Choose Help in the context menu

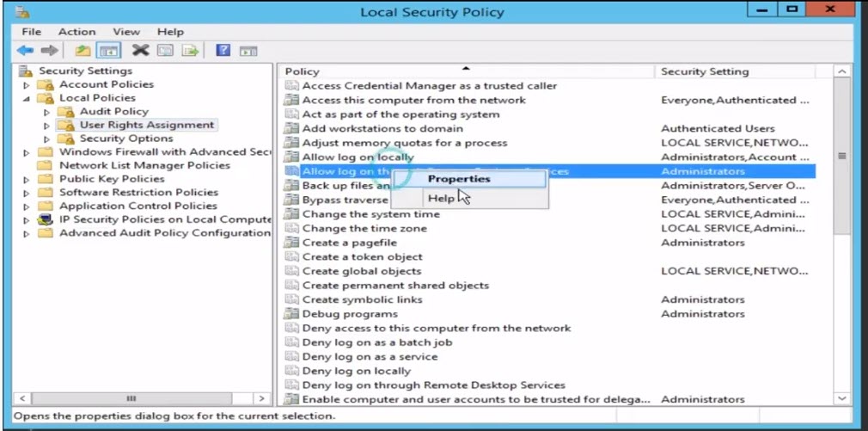(441, 199)
